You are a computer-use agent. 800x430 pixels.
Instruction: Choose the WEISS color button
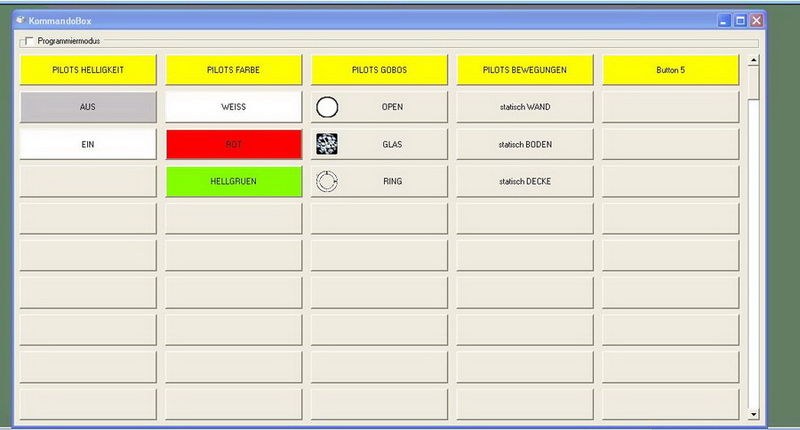[233, 107]
